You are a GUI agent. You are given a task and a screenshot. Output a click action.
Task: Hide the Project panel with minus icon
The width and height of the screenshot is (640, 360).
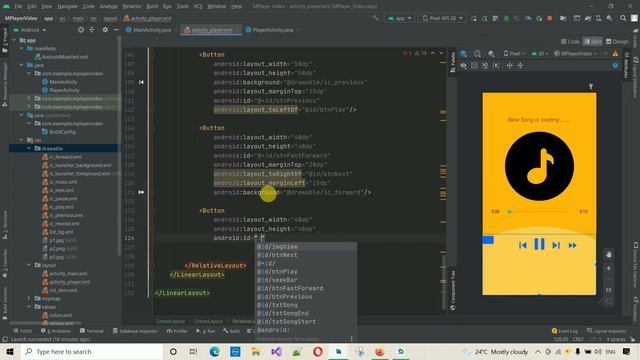click(116, 30)
